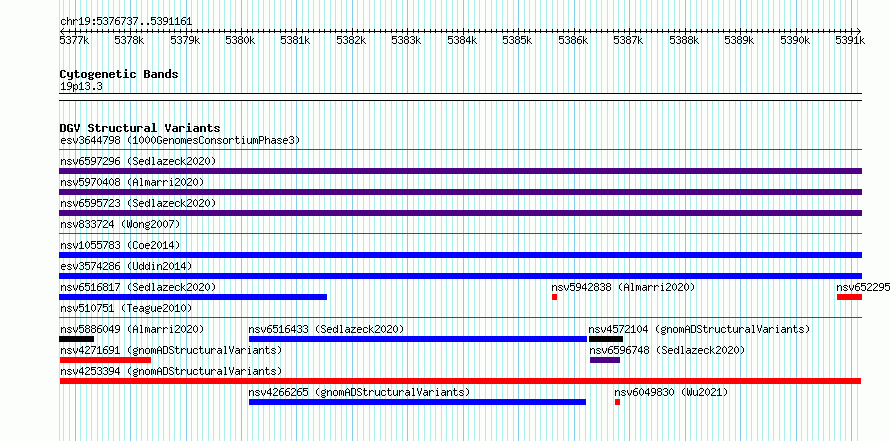Select the nsv6597296 purple variant bar
This screenshot has height=441, width=890.
(460, 171)
